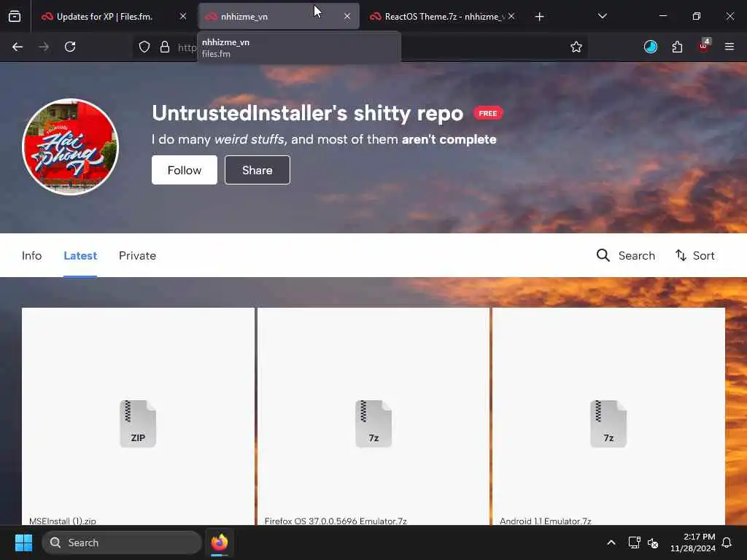Open Windows Start menu

[x=23, y=542]
